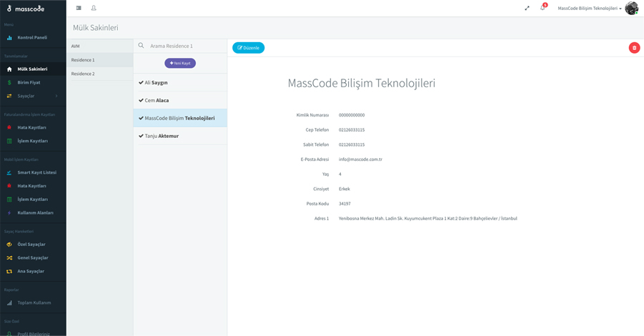Expand the Sayaçlar submenu arrow
644x336 pixels.
point(56,96)
